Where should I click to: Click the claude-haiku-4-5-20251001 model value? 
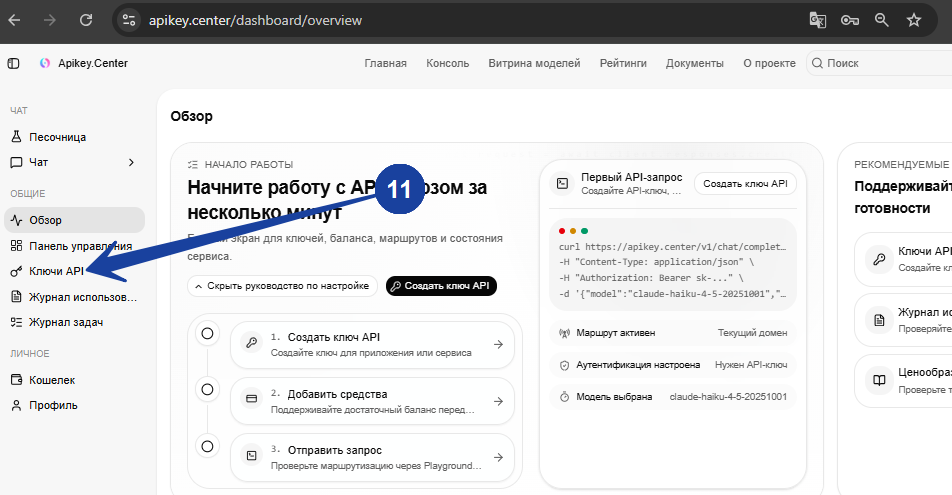pyautogui.click(x=728, y=397)
